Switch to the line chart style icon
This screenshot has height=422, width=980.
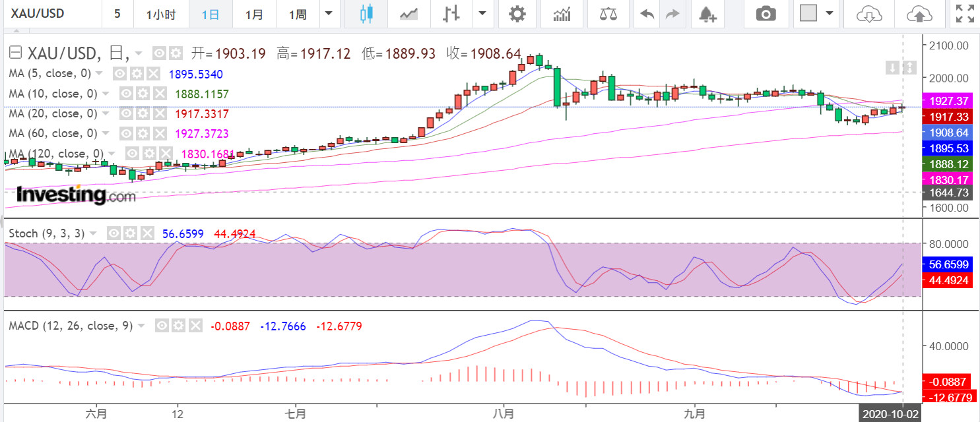(x=408, y=14)
